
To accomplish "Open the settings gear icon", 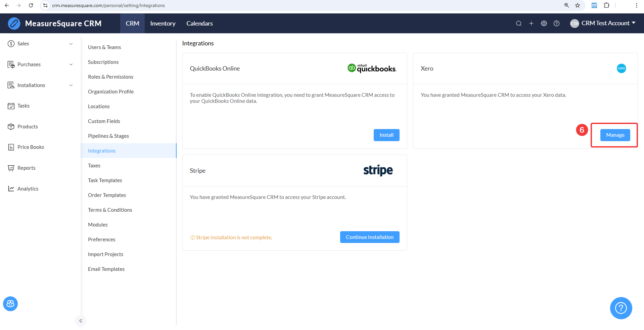I will point(544,23).
